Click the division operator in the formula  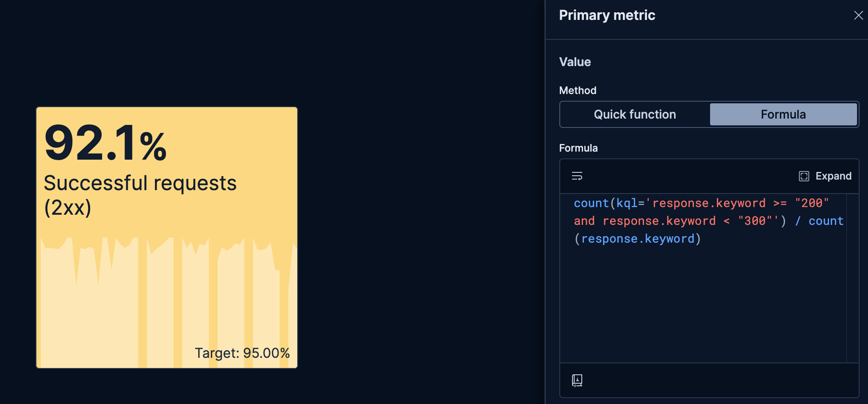[x=798, y=220]
